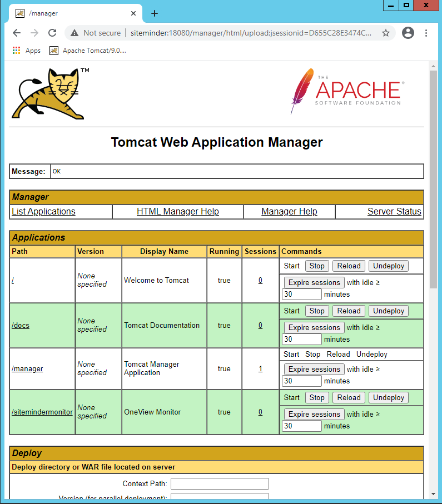442x504 pixels.
Task: Click the sessions count for root app
Action: 260,280
